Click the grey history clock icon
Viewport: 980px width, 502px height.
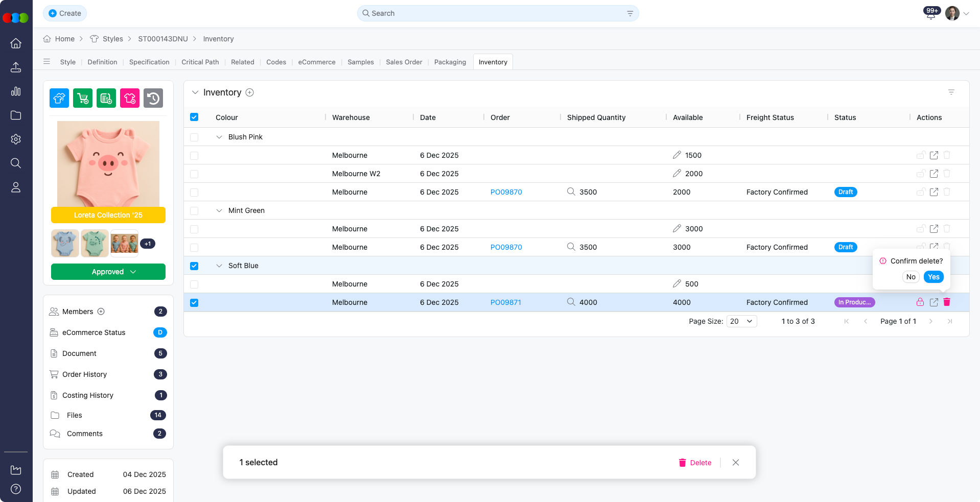(153, 98)
